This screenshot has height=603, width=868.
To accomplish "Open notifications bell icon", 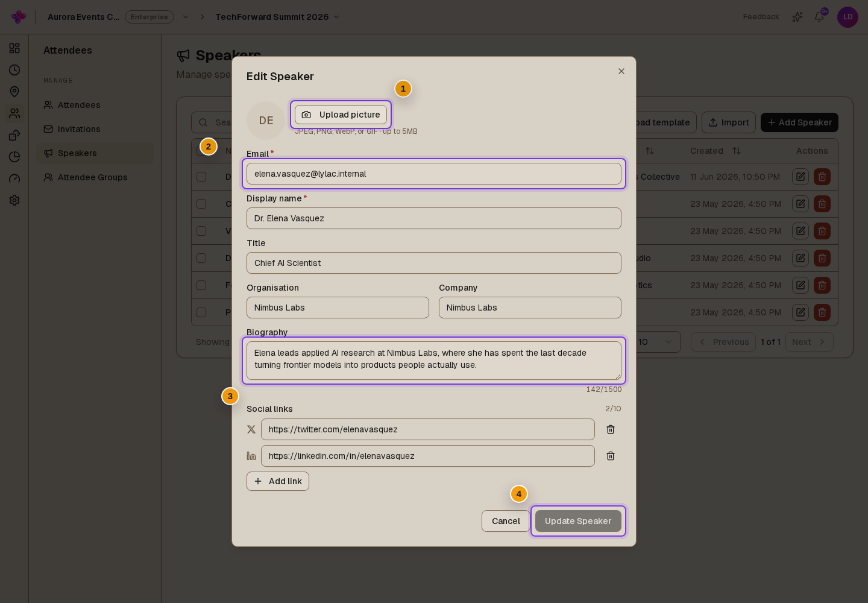I will coord(819,17).
